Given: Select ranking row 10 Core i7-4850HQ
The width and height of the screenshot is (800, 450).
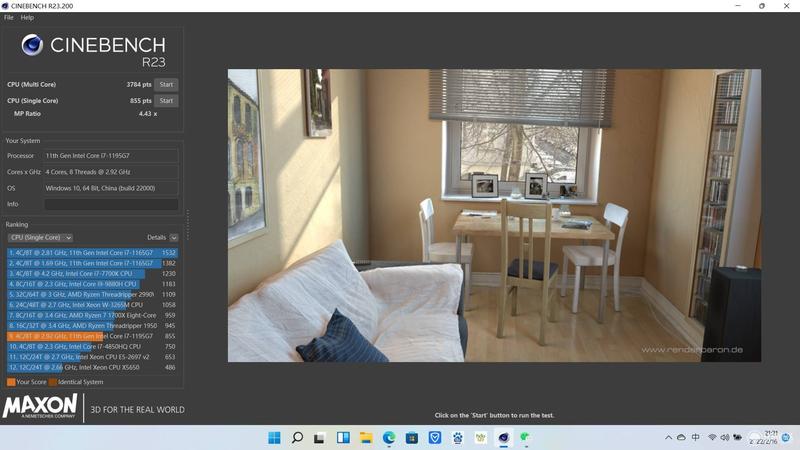Looking at the screenshot, I should (x=92, y=346).
